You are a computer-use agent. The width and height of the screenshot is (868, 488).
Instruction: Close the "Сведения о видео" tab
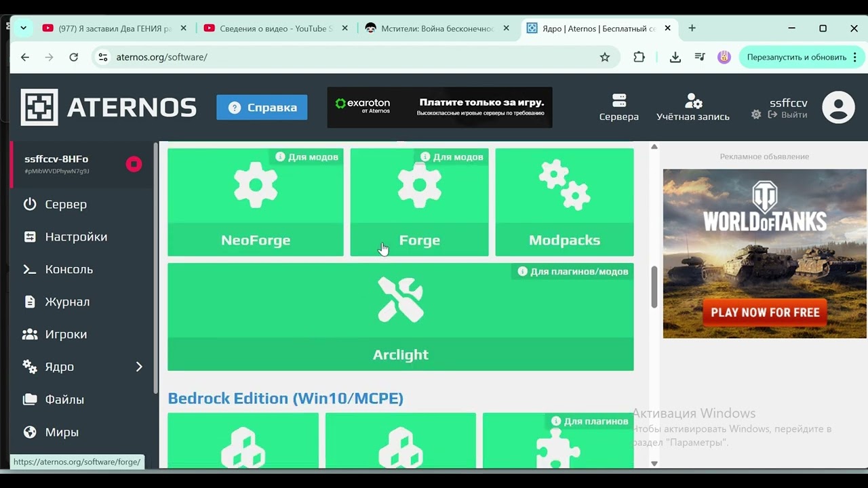(345, 28)
